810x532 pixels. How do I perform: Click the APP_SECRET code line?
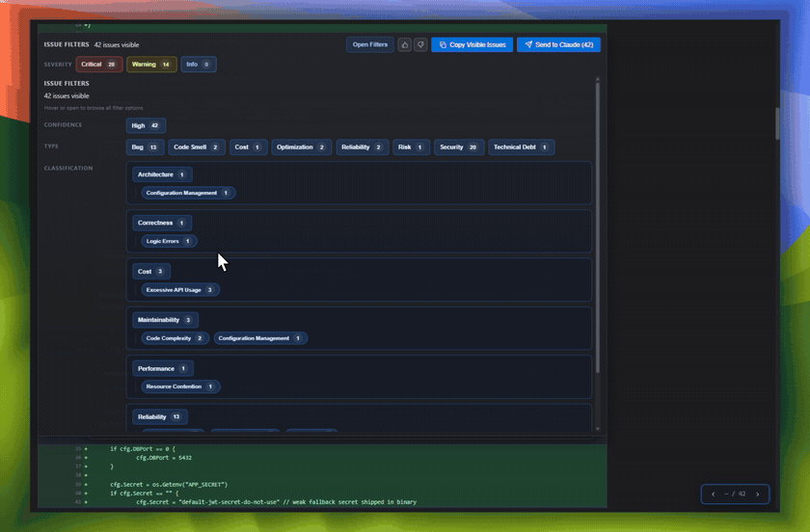click(169, 485)
